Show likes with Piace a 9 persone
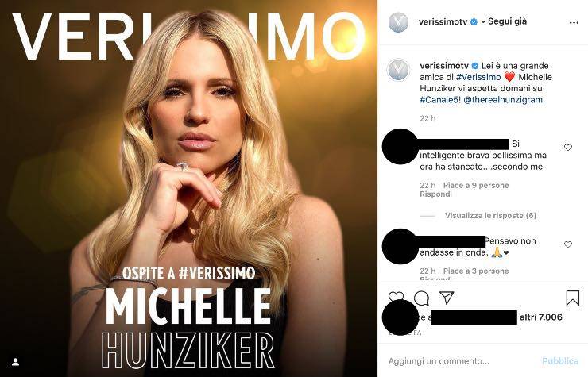The height and width of the screenshot is (377, 588). (x=475, y=185)
